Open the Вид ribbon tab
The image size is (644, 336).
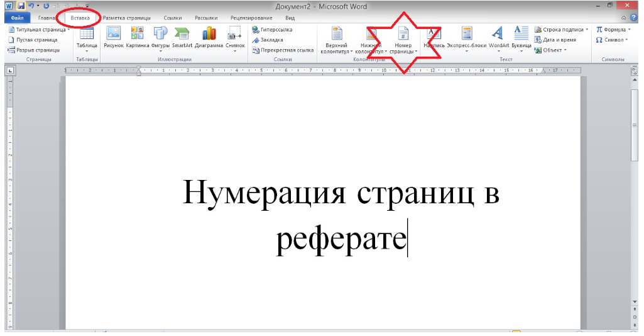coord(290,18)
